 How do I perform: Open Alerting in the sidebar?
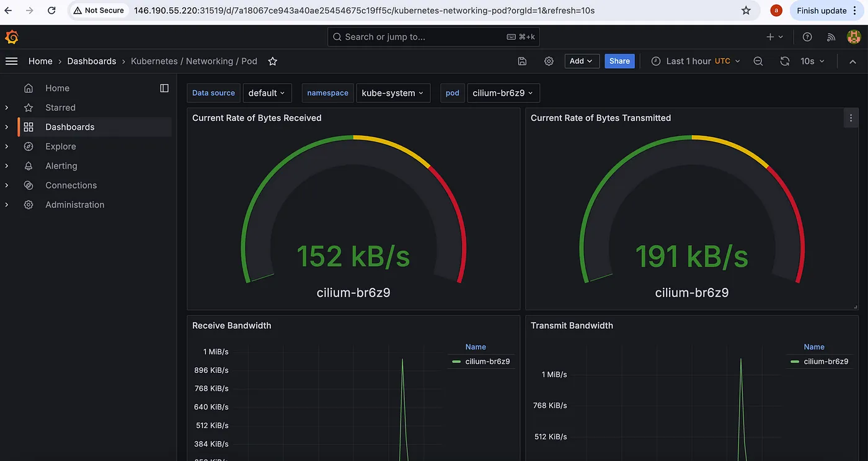click(61, 166)
